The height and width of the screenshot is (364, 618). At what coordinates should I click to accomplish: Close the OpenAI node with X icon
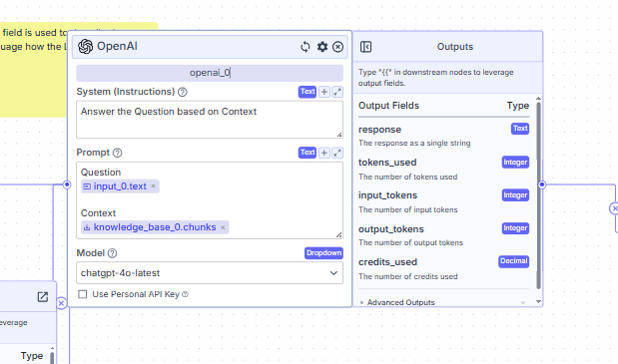[337, 47]
